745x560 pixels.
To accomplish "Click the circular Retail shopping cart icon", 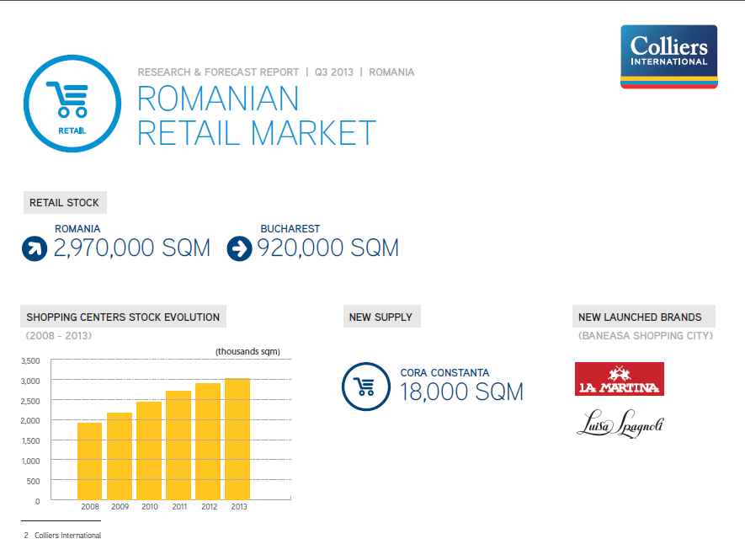I will 72,104.
